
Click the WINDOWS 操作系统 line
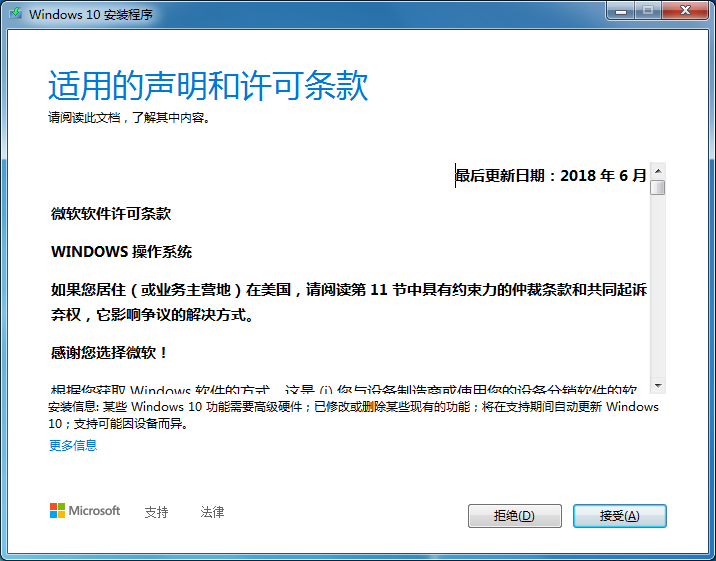point(121,252)
